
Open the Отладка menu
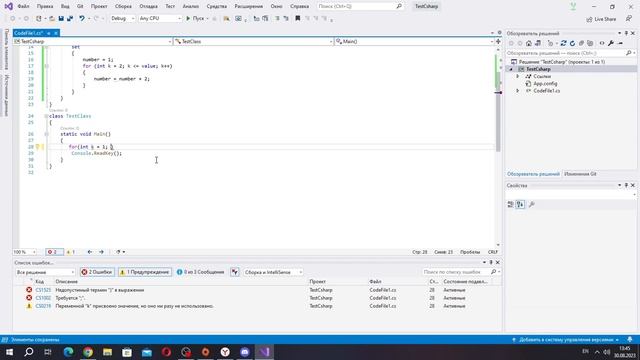coord(149,7)
